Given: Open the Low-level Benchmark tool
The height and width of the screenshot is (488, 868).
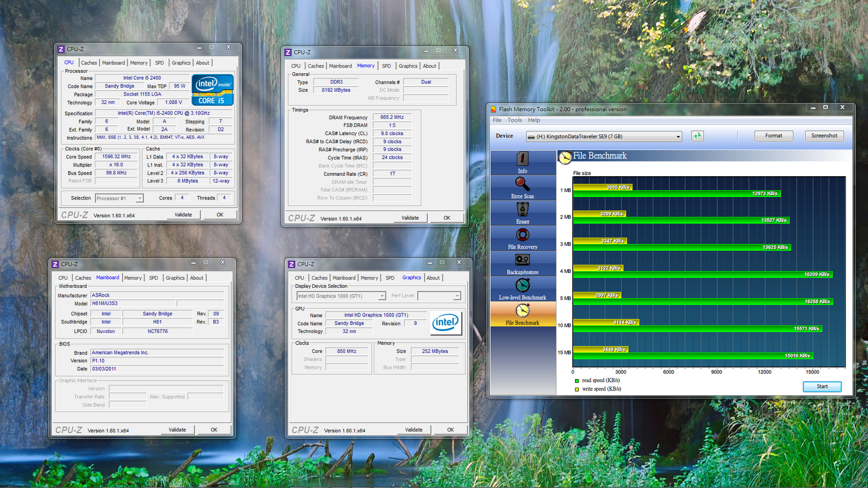Looking at the screenshot, I should [522, 289].
